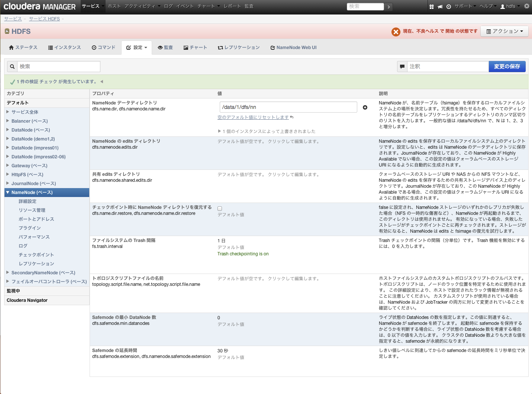
Task: Click the configuration 検索 filter field
Action: 59,67
